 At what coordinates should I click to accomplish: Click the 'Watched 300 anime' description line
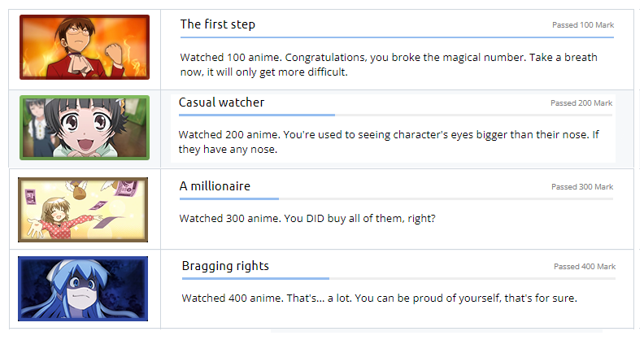coord(307,218)
